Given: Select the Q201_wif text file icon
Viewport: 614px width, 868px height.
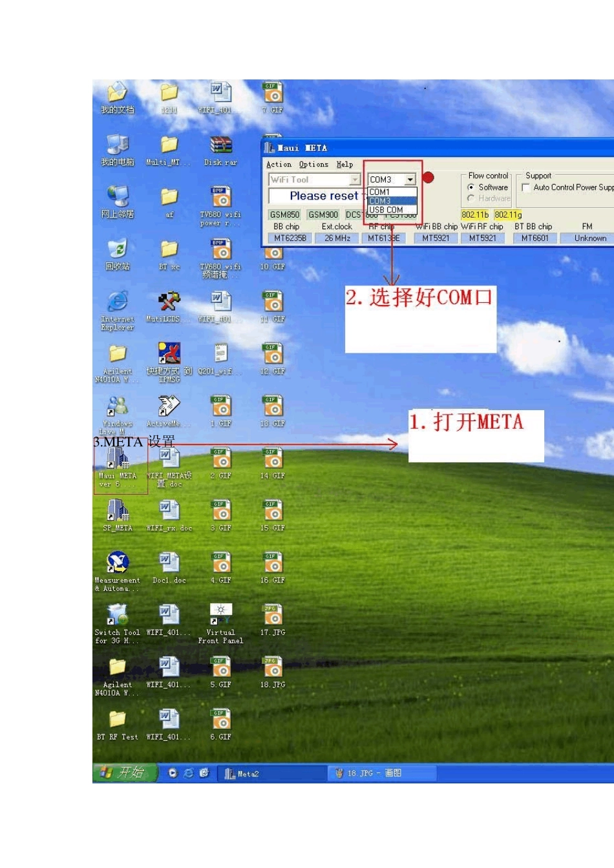Looking at the screenshot, I should (221, 360).
